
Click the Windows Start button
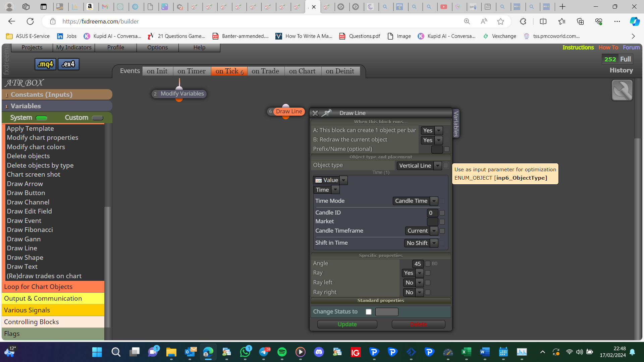[x=97, y=352]
